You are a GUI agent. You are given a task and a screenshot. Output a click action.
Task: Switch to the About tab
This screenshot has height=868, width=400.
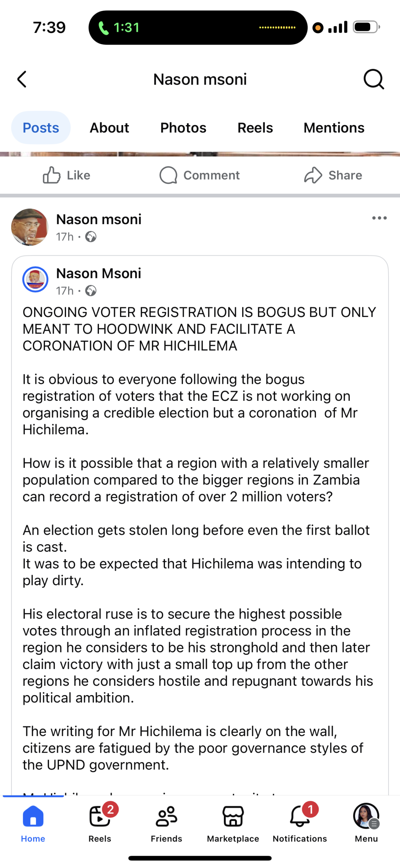point(109,128)
